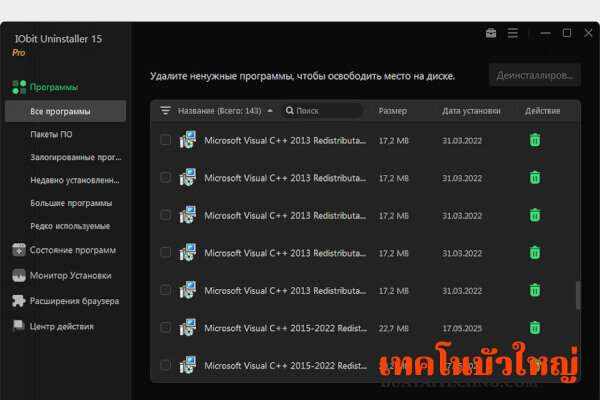Image resolution: width=600 pixels, height=400 pixels.
Task: Open the toolbox briefcase icon
Action: [491, 33]
